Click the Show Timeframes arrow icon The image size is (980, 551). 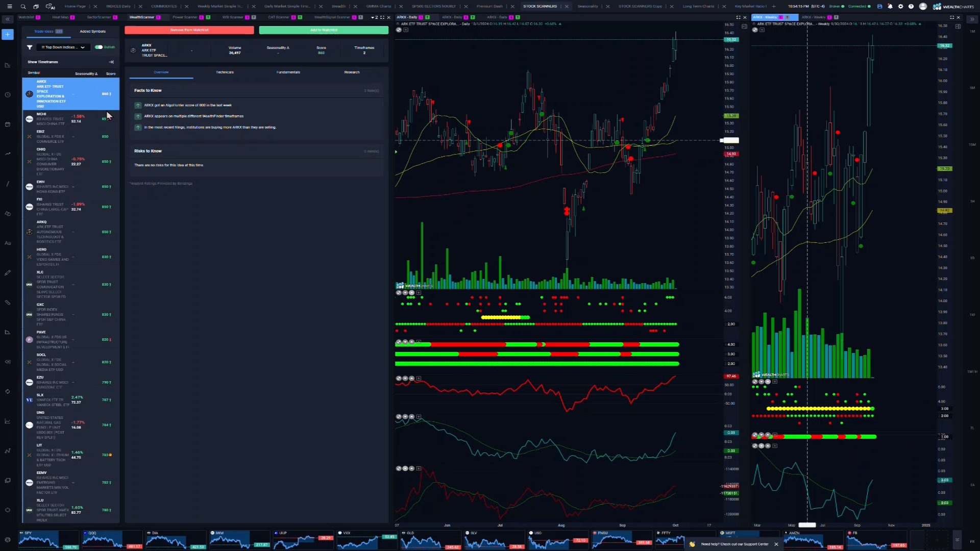point(111,62)
